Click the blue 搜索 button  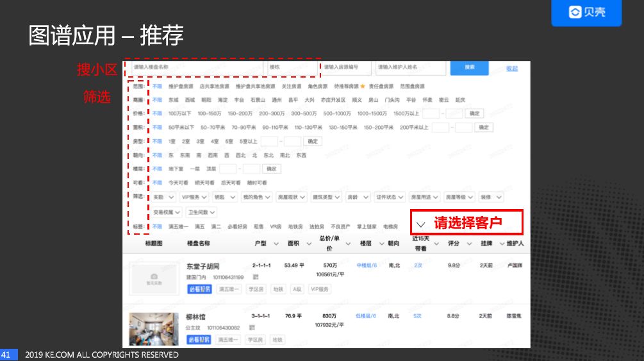(470, 67)
